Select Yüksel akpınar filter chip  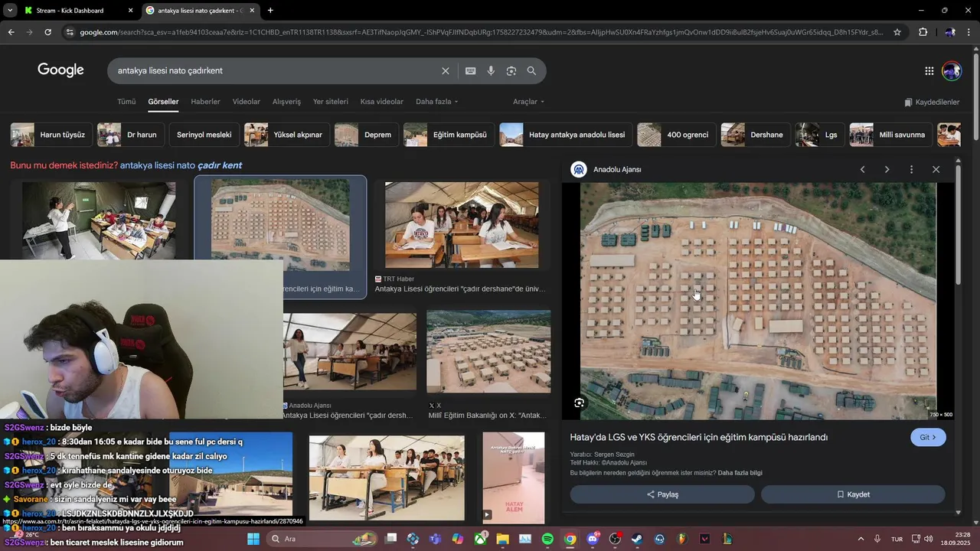[287, 135]
